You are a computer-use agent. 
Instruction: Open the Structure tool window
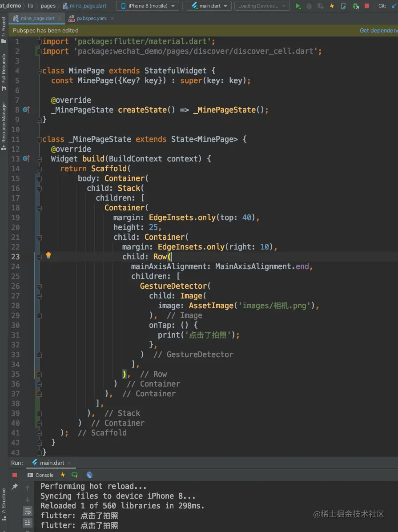[4, 504]
